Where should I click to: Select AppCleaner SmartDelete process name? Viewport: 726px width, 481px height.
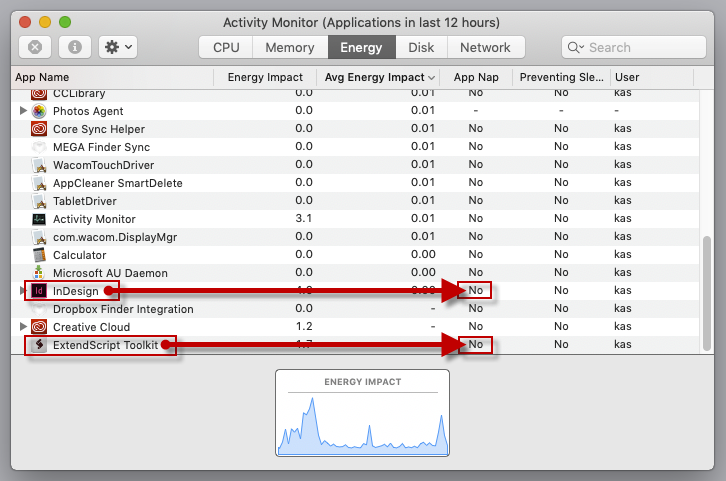click(118, 183)
